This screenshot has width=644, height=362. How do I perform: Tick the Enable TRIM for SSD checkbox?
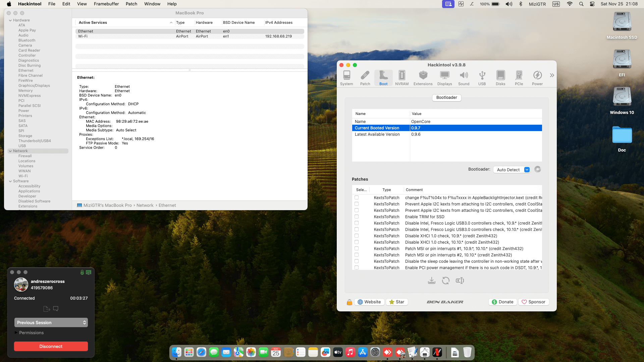357,217
